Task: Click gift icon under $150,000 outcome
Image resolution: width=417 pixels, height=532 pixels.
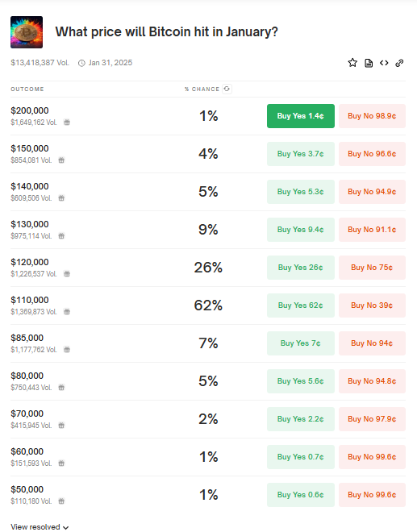Action: [x=61, y=160]
